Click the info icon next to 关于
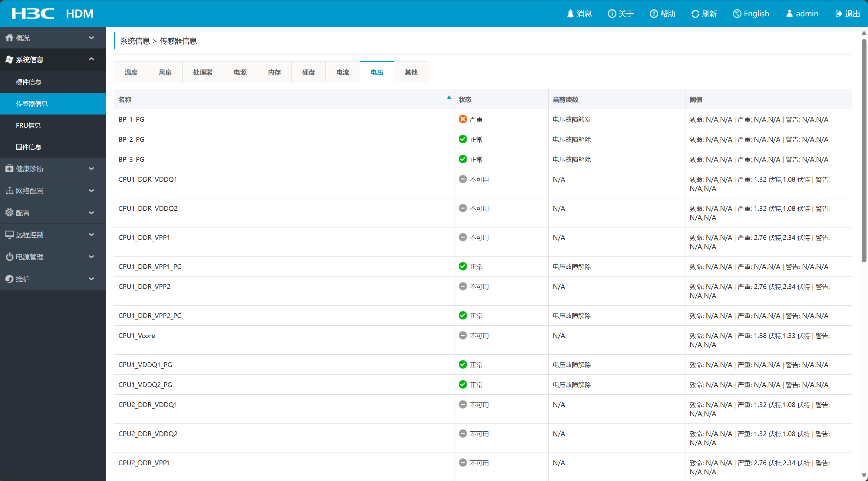Screen dimensions: 868x481 tap(612, 14)
